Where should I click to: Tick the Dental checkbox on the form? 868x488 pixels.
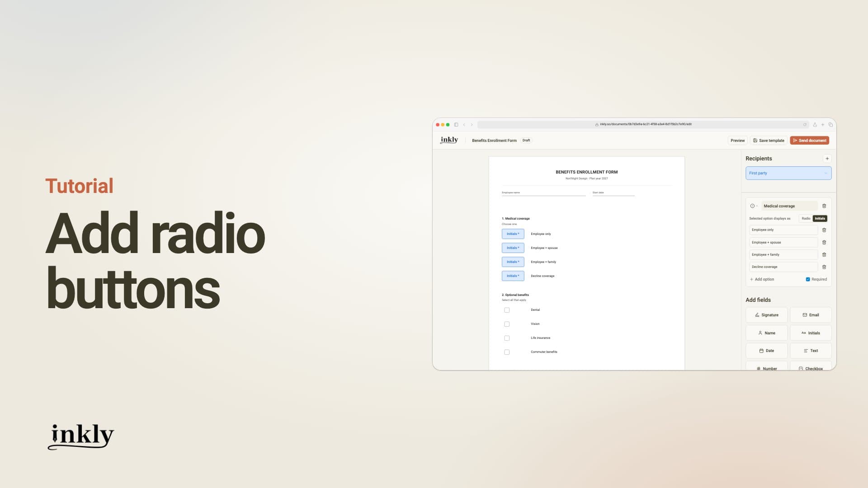pyautogui.click(x=507, y=310)
